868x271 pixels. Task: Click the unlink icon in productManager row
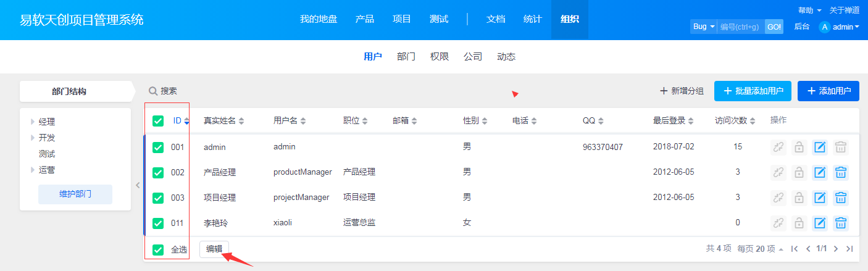coord(778,172)
